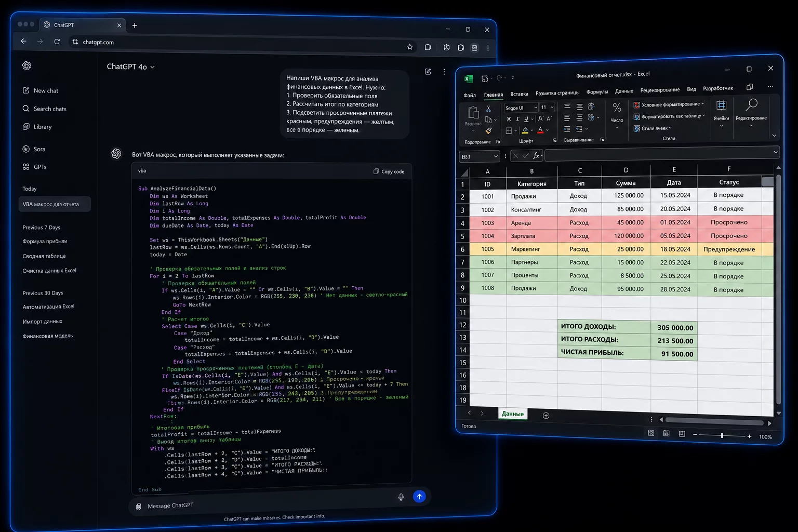Click the borders grid icon in Excel
798x532 pixels.
509,130
